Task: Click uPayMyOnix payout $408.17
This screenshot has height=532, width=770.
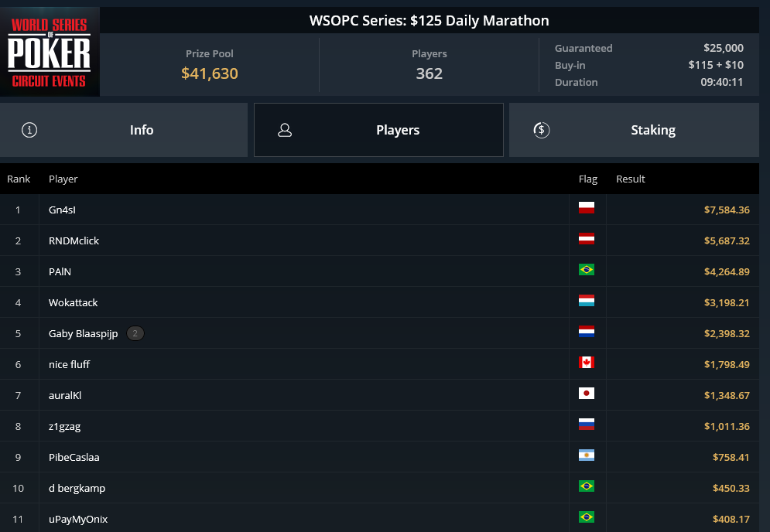Action: pyautogui.click(x=731, y=519)
